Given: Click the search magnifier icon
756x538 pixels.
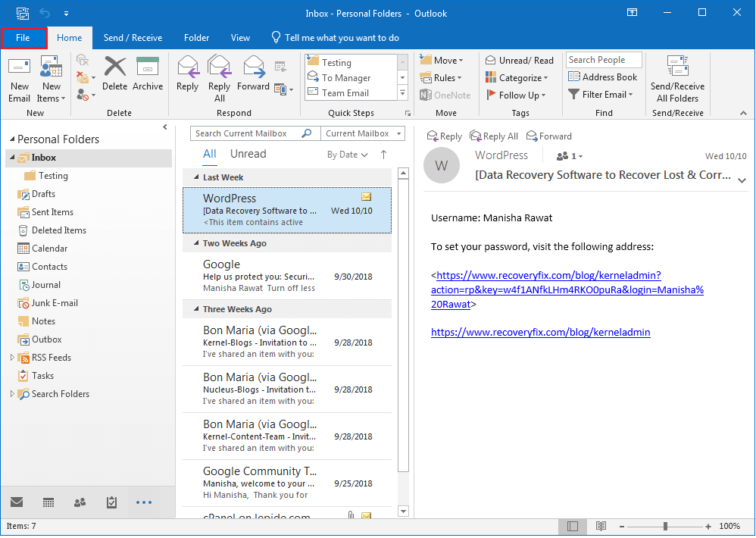Looking at the screenshot, I should point(307,133).
